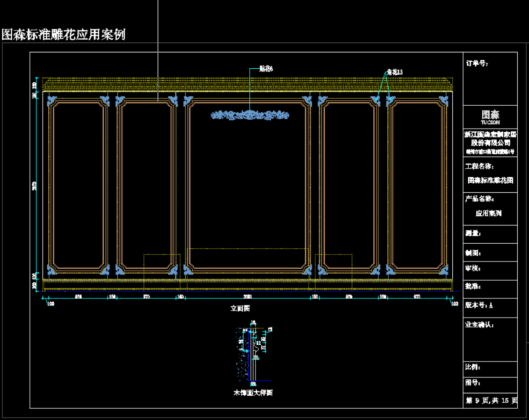Select the 贴花8 annotation label
Image resolution: width=529 pixels, height=420 pixels.
pos(266,69)
